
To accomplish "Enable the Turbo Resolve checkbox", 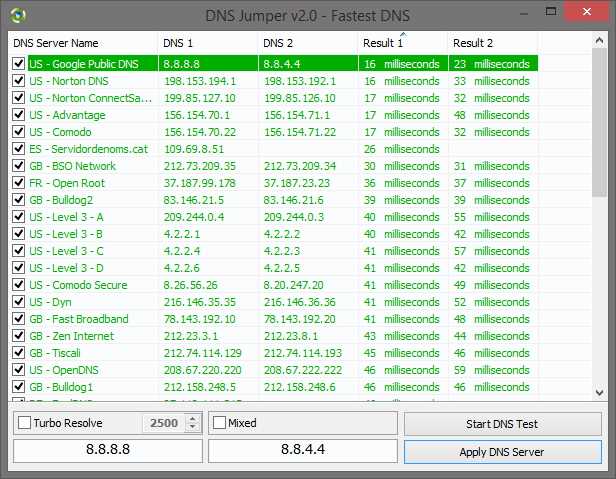I will tap(24, 423).
